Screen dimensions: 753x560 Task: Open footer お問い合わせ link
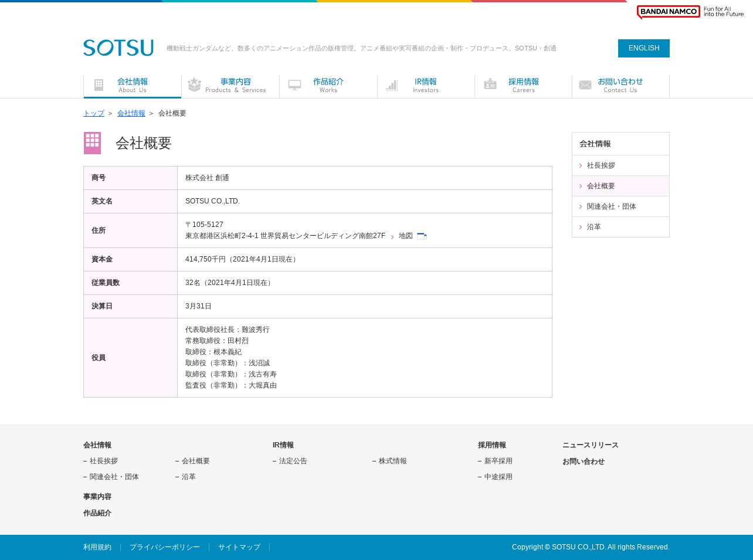[584, 461]
